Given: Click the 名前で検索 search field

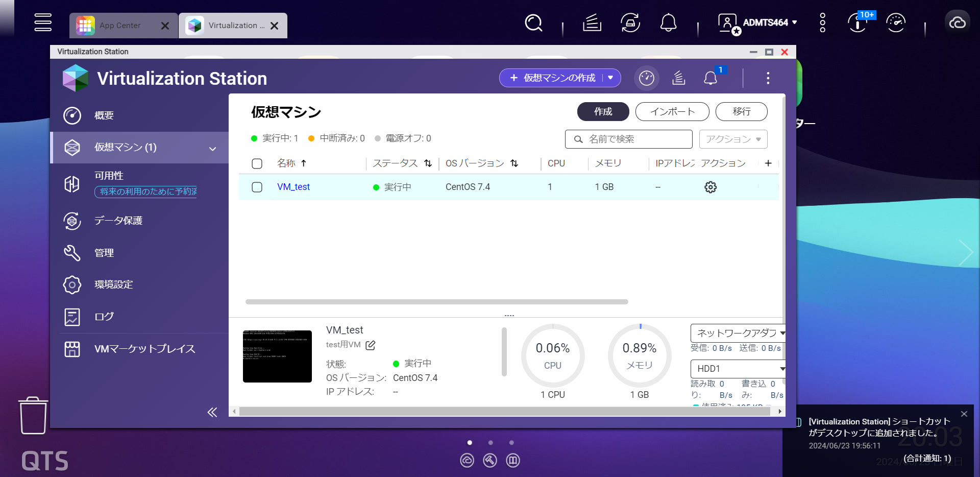Looking at the screenshot, I should tap(628, 139).
